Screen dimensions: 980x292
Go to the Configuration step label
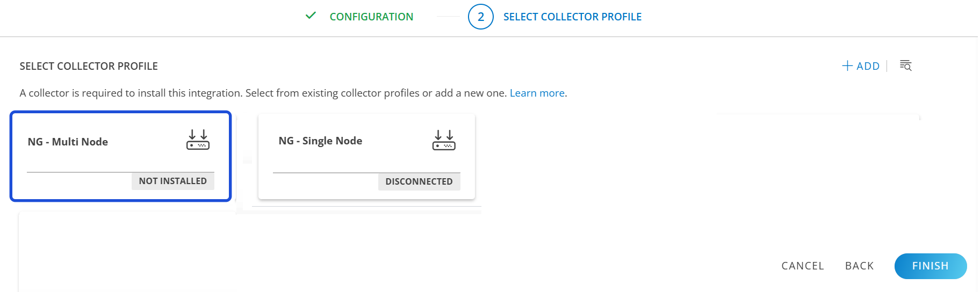pos(371,17)
